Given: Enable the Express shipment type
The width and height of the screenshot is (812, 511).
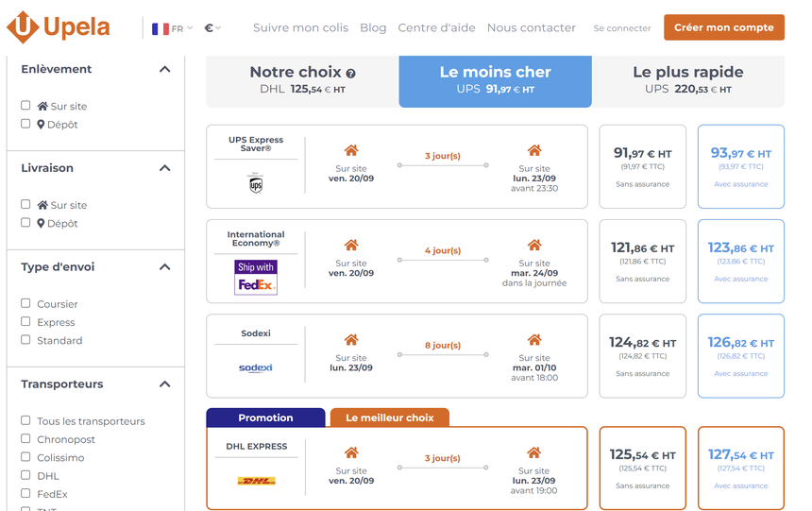Looking at the screenshot, I should pos(25,321).
